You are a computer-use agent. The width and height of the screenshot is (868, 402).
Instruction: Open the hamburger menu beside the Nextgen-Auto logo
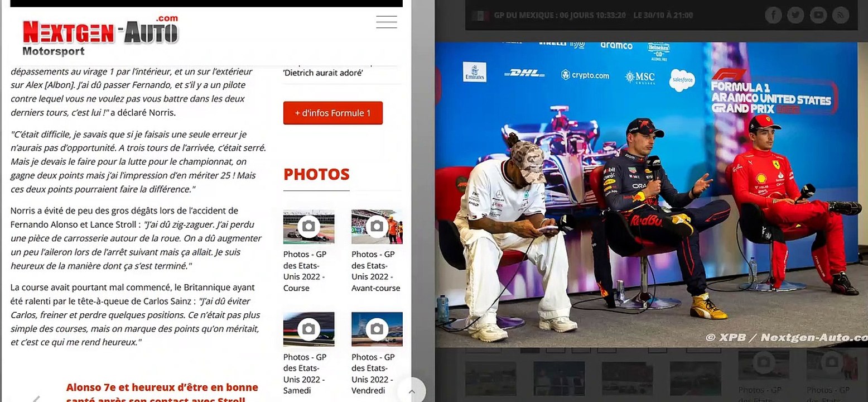pos(387,22)
